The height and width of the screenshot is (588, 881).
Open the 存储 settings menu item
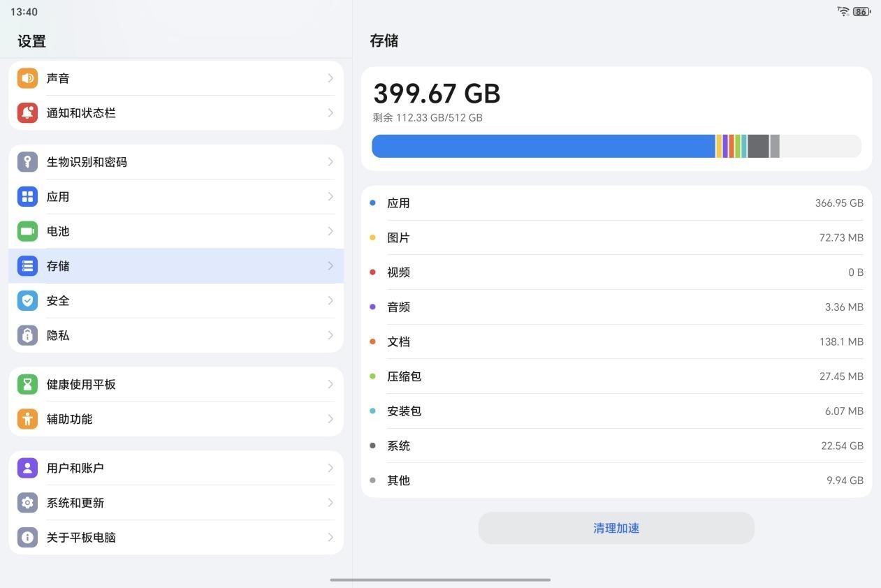pos(175,266)
